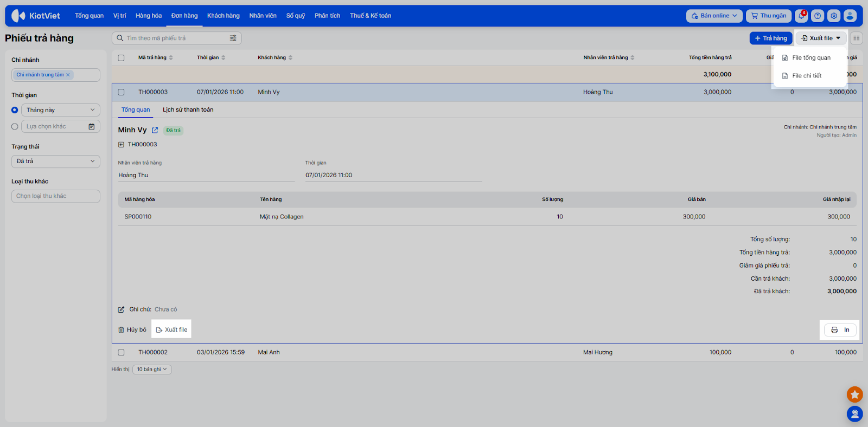The image size is (868, 427).
Task: Click the In print button
Action: pos(840,330)
